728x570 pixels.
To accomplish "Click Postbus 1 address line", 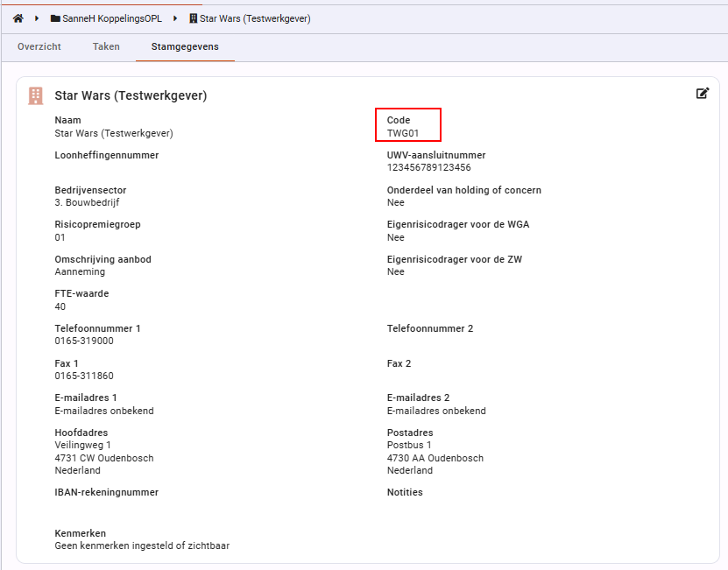I will click(409, 445).
